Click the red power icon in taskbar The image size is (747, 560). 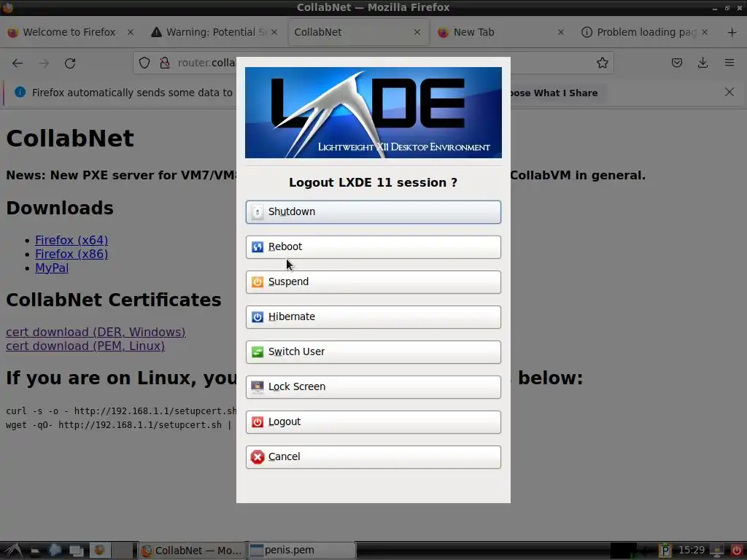point(737,551)
